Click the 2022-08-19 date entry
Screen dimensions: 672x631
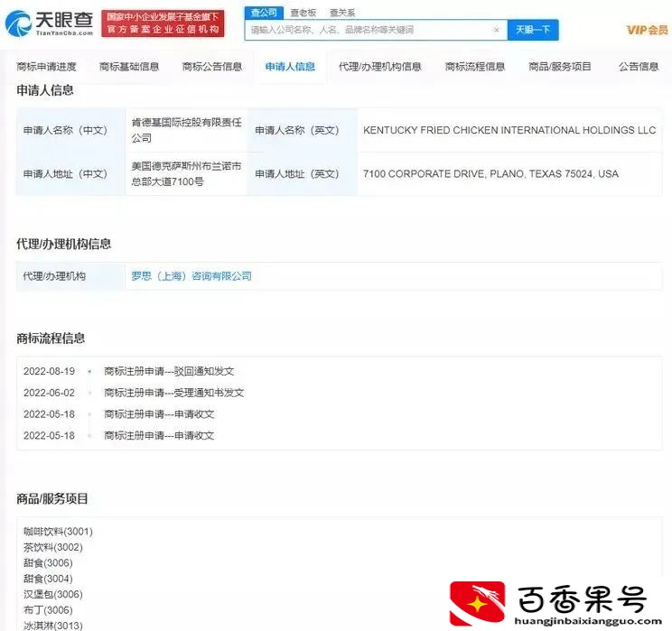tap(50, 371)
